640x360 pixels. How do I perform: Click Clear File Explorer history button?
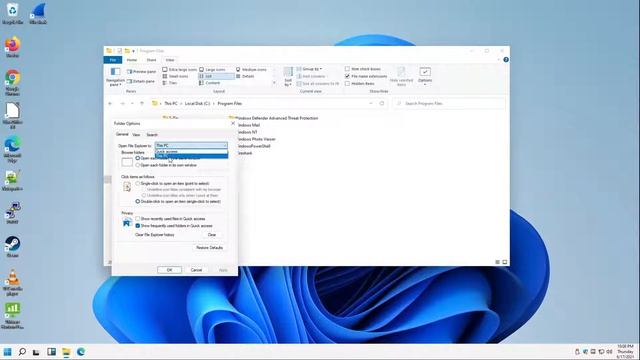(x=212, y=235)
